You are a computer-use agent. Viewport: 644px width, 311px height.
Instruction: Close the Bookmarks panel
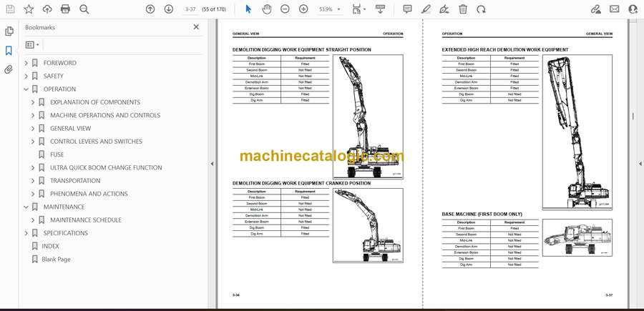(196, 27)
